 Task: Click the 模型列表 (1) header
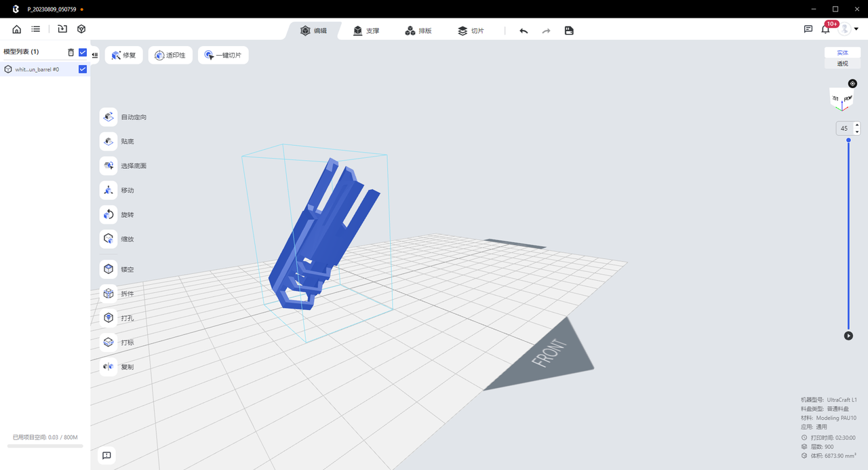click(x=21, y=52)
